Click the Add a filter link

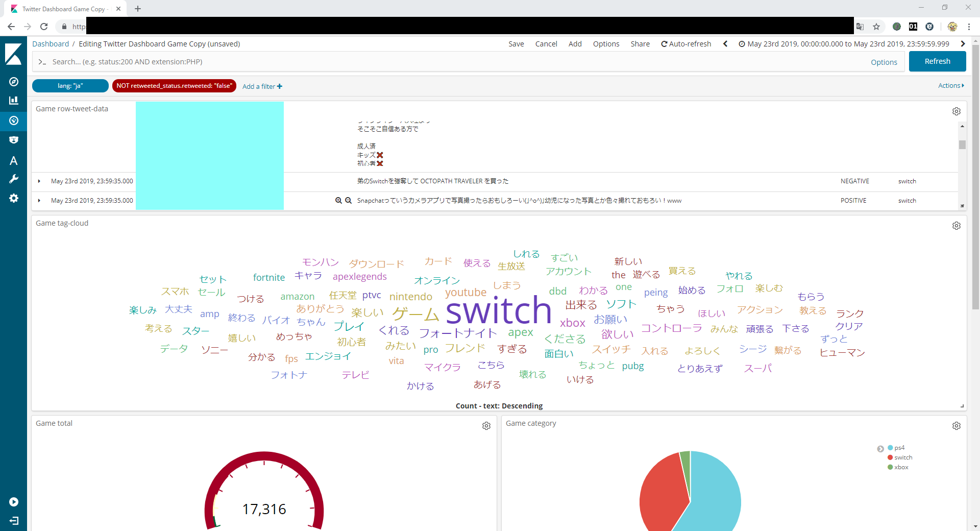[x=262, y=86]
